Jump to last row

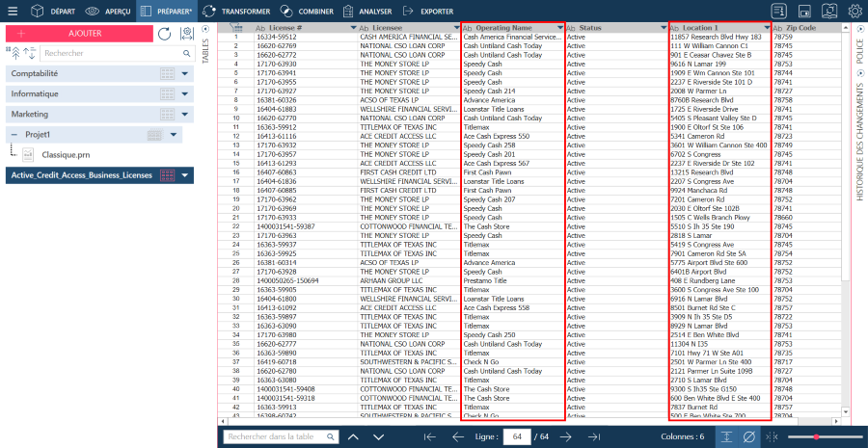(x=593, y=437)
